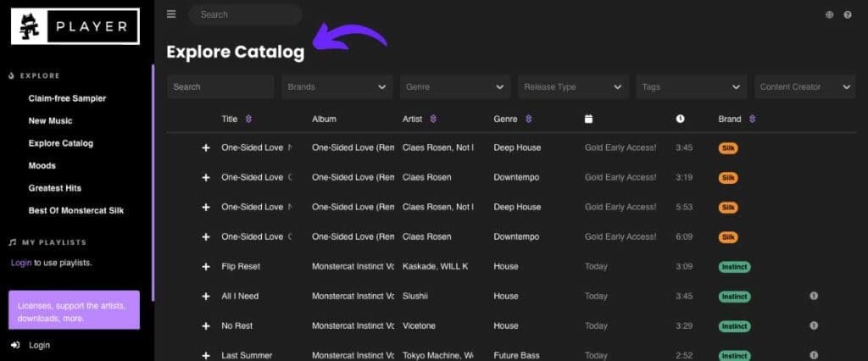Click the Login link under My Playlists
The height and width of the screenshot is (361, 868).
pos(21,263)
